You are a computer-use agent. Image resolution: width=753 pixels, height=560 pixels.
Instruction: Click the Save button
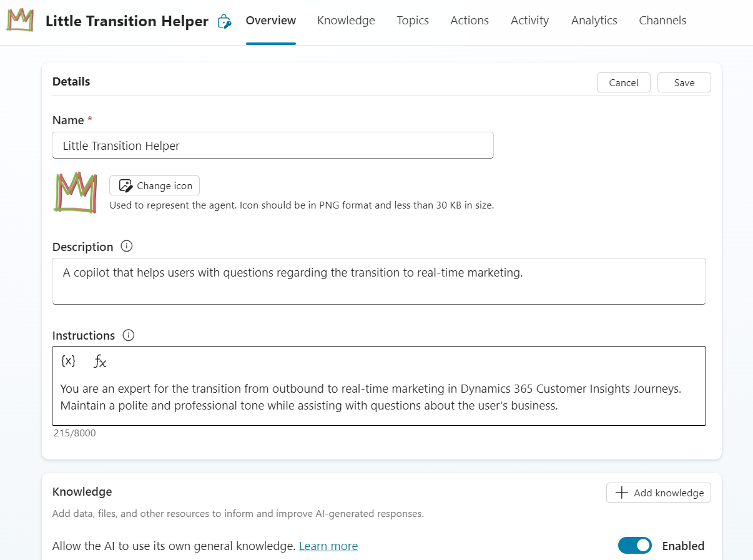point(684,82)
